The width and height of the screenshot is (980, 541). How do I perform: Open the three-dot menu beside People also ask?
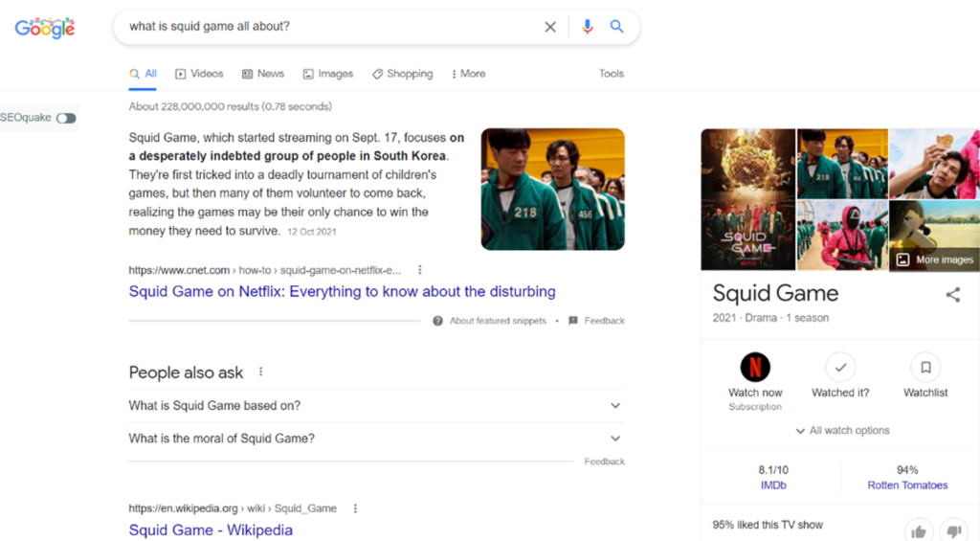260,372
